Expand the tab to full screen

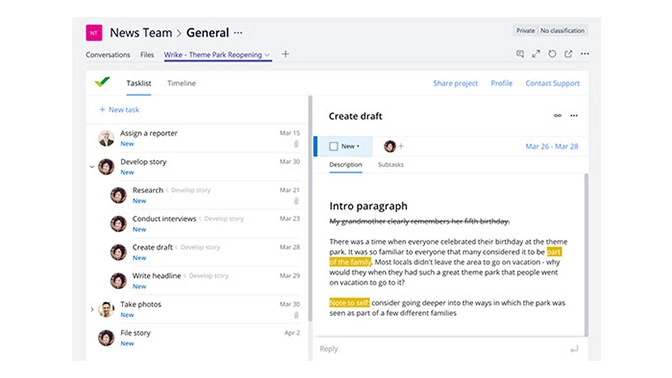536,54
